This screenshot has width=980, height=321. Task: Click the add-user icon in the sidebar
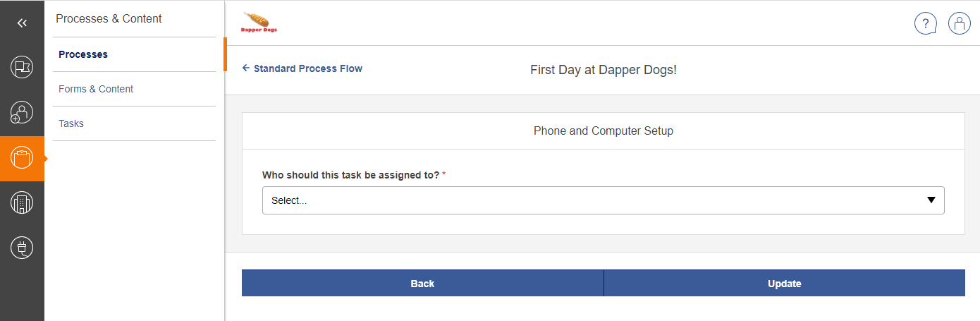[x=22, y=113]
